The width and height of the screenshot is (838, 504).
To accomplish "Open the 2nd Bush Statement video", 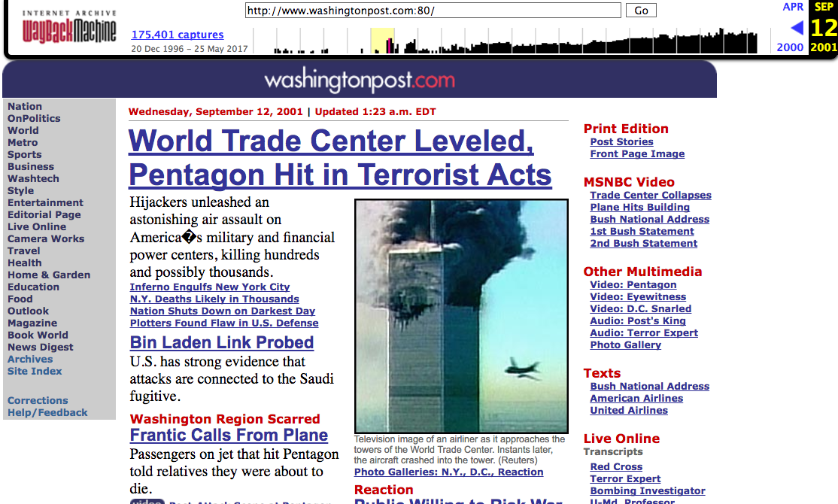I will point(643,243).
